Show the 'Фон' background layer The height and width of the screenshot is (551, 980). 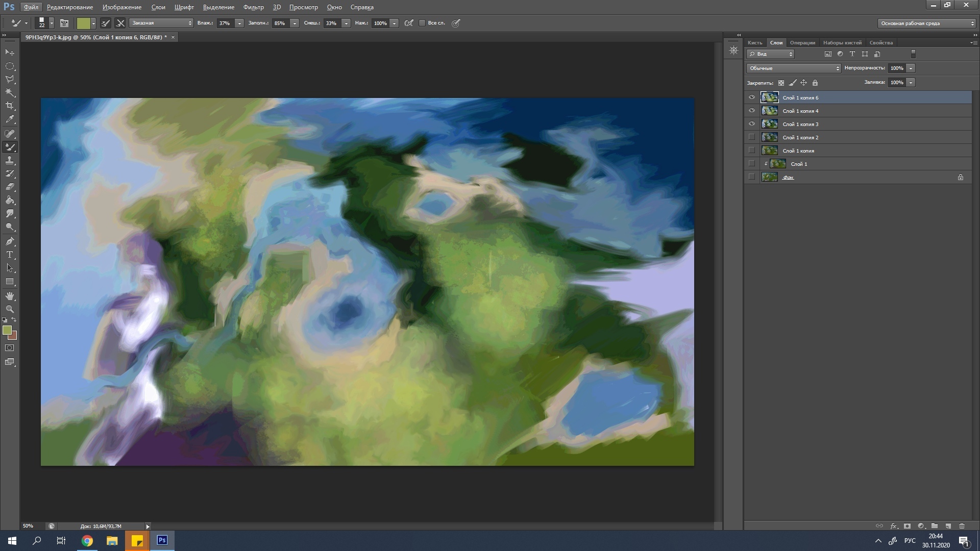[x=751, y=177]
